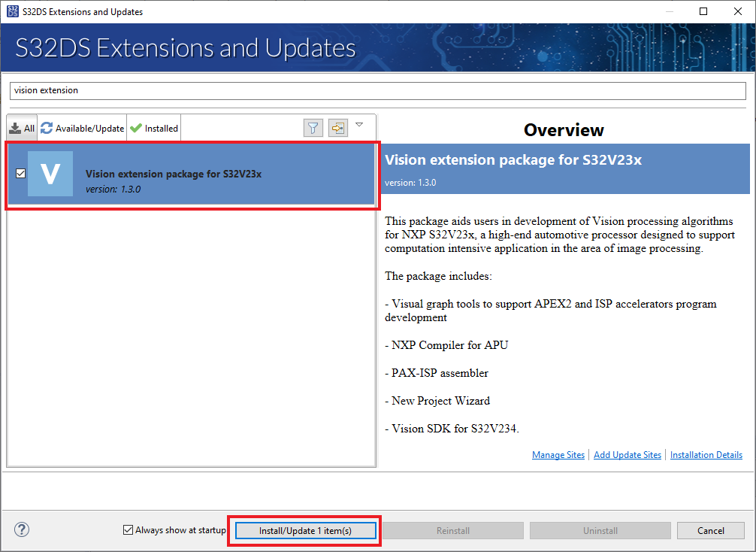The width and height of the screenshot is (756, 552).
Task: Click the import/arrow icon beside the filter
Action: tap(338, 128)
